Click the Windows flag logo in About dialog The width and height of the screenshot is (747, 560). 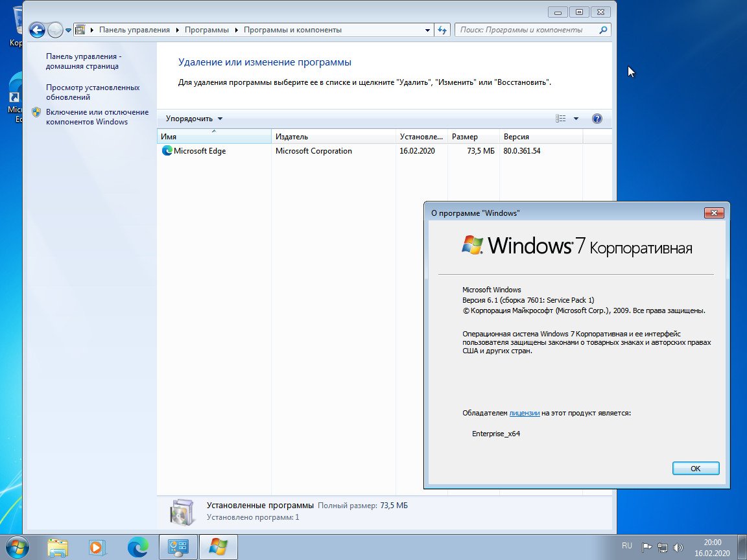pyautogui.click(x=472, y=245)
